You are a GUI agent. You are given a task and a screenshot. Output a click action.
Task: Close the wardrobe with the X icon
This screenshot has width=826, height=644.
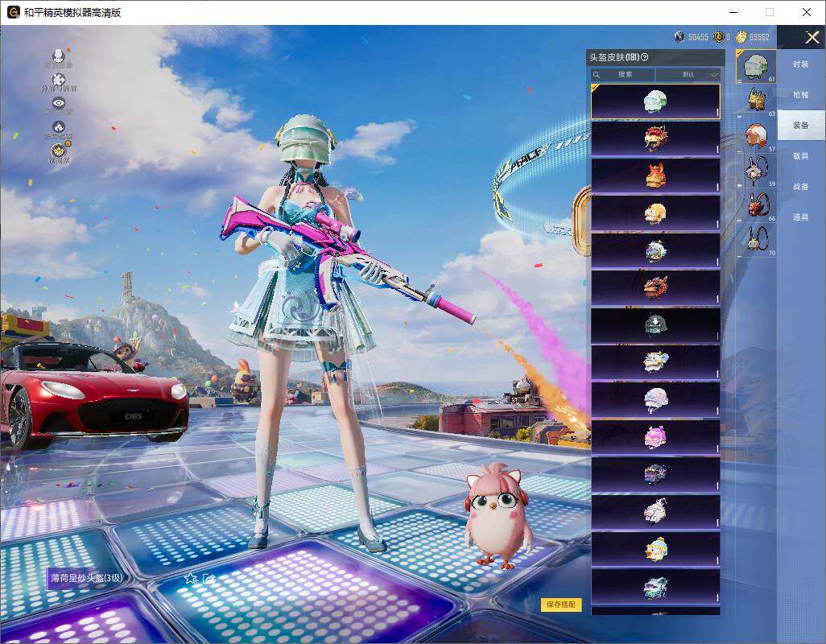coord(812,37)
